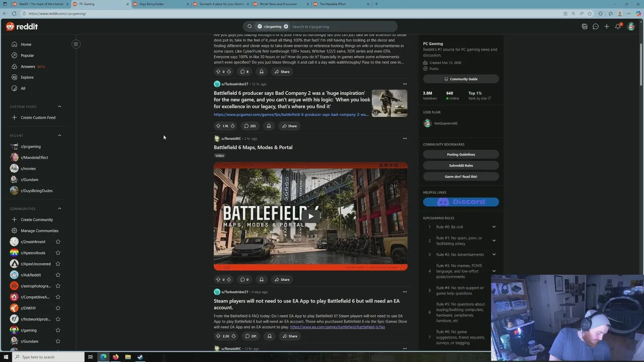Play the Battlefield 6 Maps video

(x=310, y=216)
